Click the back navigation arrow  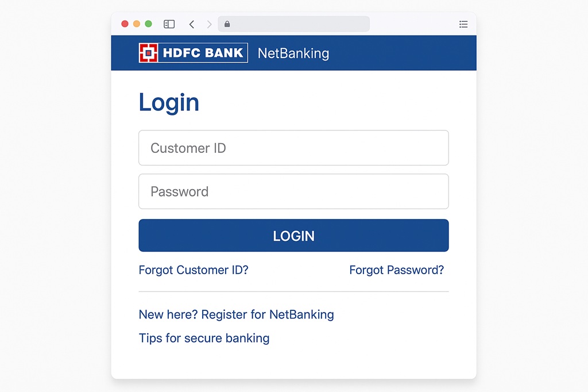192,24
